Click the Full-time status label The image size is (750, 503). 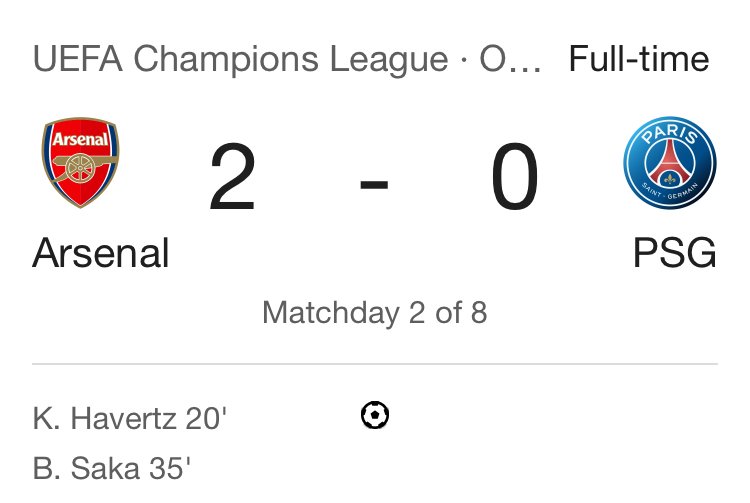[639, 59]
